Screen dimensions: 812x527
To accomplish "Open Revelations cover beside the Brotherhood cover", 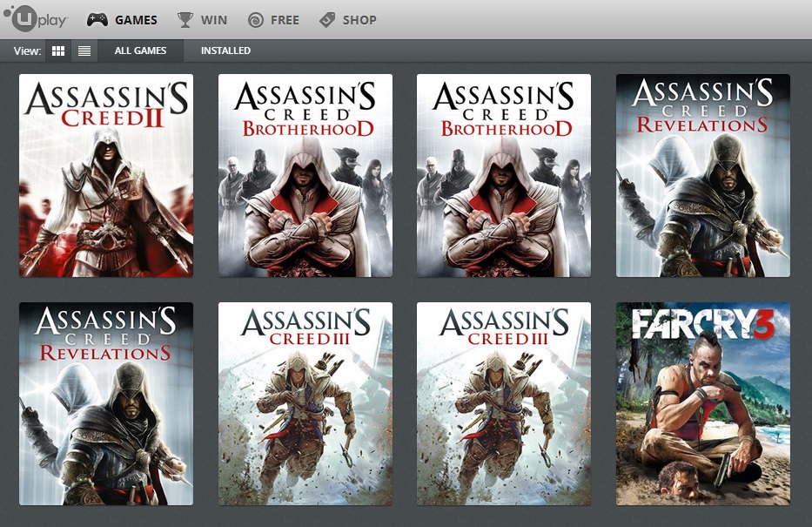I will [x=702, y=176].
